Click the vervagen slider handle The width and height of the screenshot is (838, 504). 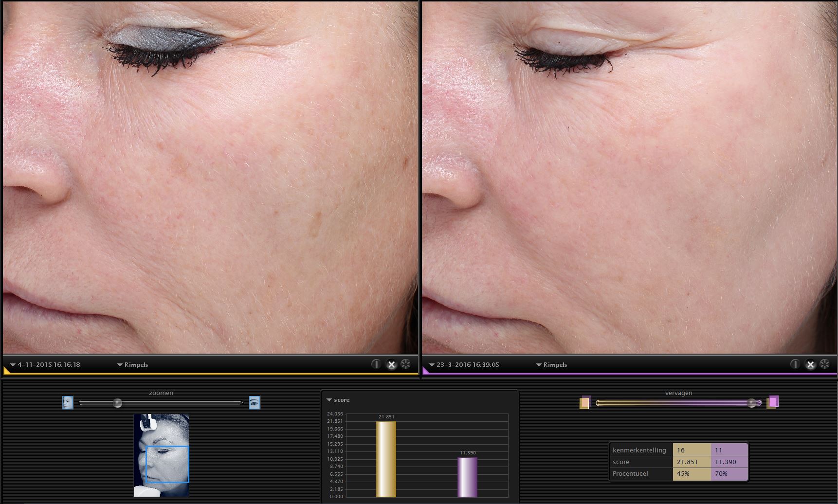click(x=752, y=403)
